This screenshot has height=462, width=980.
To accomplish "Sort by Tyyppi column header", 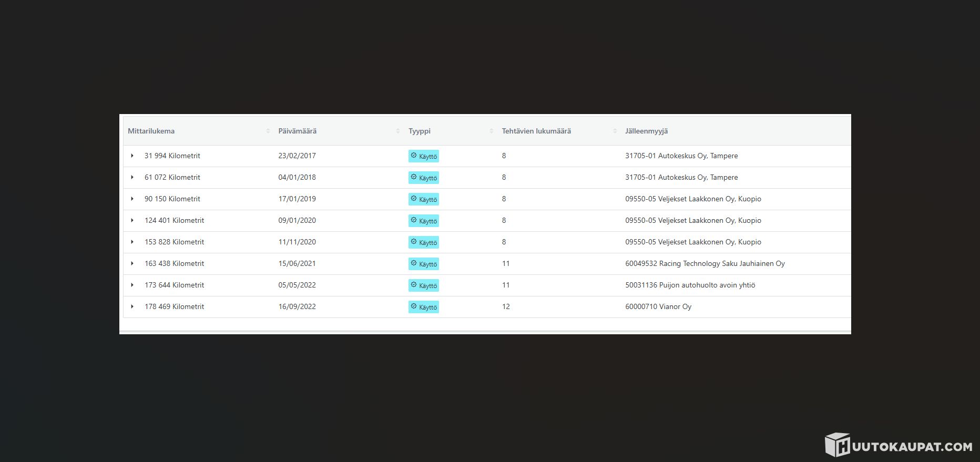I will pyautogui.click(x=451, y=131).
